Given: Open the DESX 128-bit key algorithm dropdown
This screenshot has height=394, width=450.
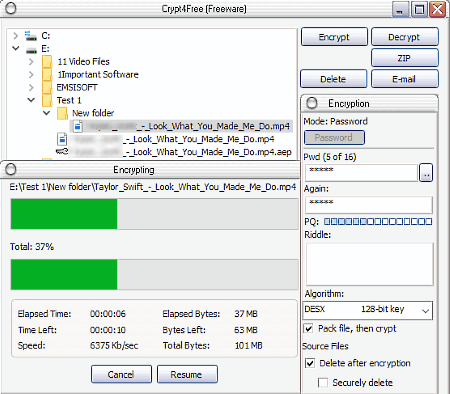Looking at the screenshot, I should point(368,310).
